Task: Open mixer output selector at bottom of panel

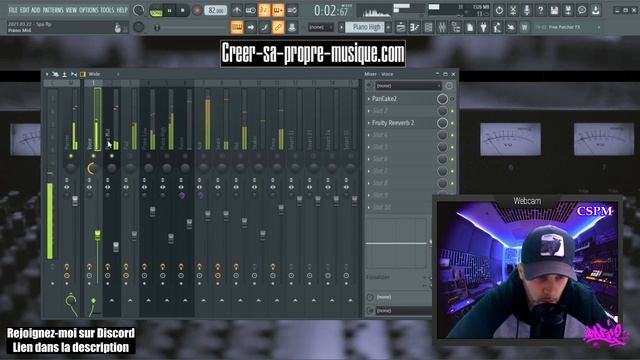Action: click(x=403, y=311)
